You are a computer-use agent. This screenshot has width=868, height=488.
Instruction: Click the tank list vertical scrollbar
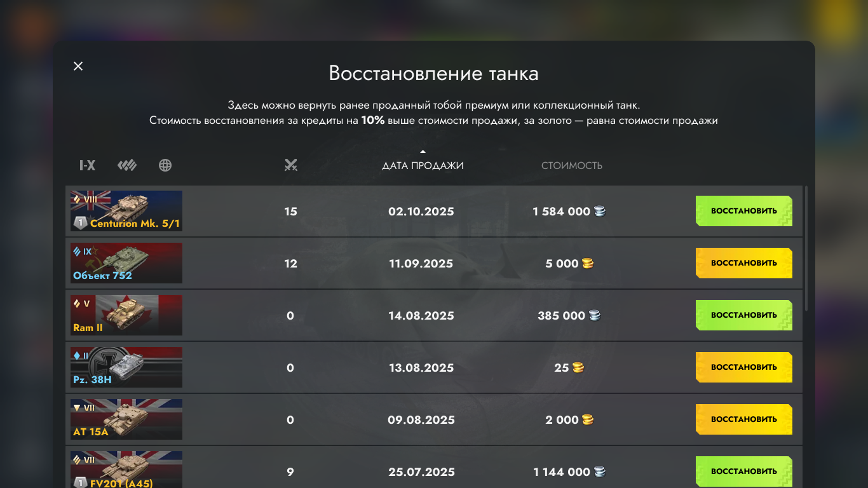(x=806, y=248)
